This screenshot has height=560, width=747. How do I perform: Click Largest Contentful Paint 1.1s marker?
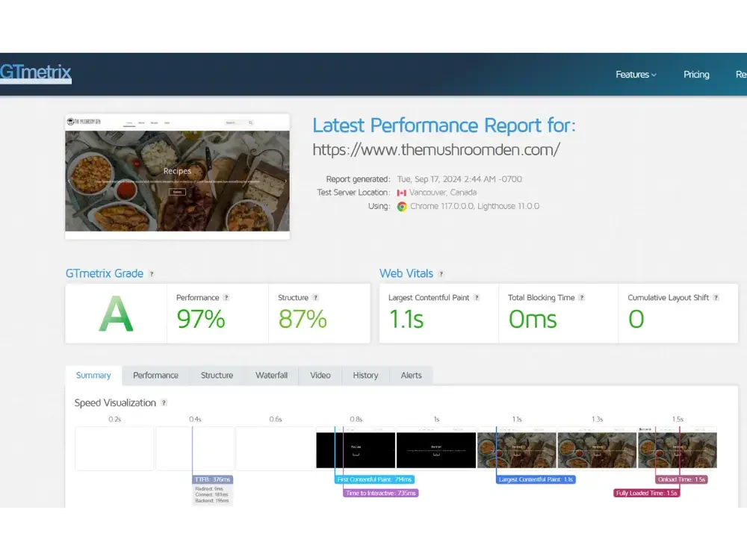(536, 479)
